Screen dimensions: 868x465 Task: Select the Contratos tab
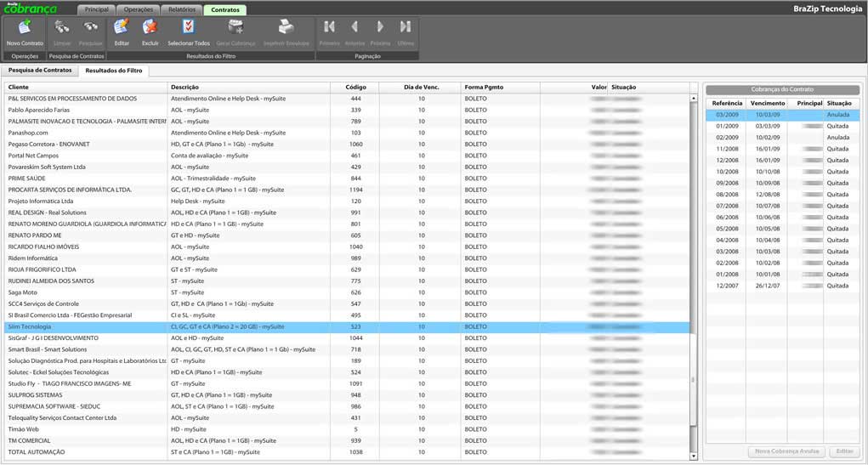tap(225, 10)
